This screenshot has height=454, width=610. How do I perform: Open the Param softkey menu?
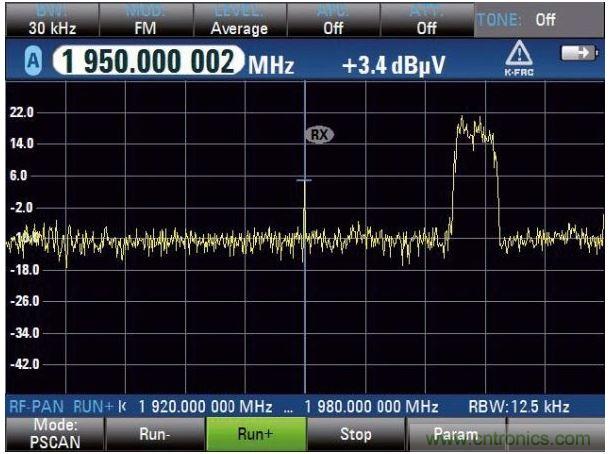454,435
